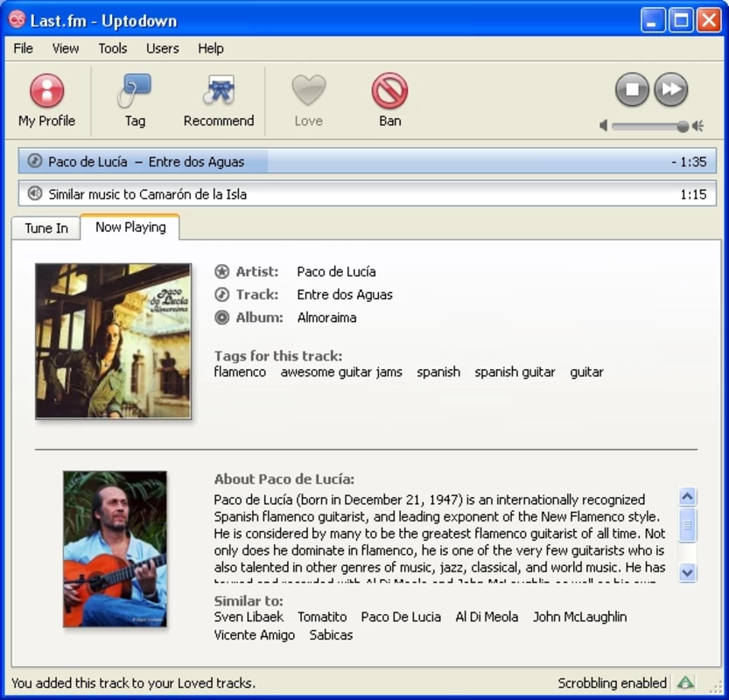Click the Album disc icon
This screenshot has width=729, height=700.
[x=221, y=318]
